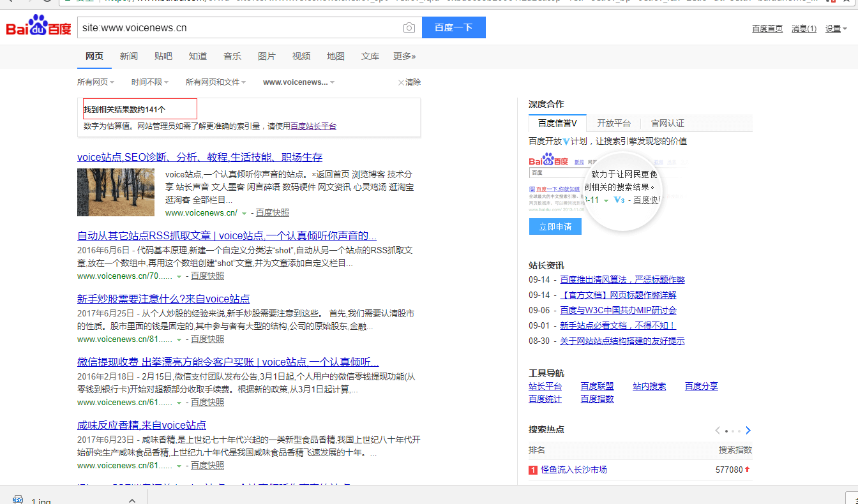Viewport: 858px width, 504px height.
Task: Open the 百度联盟 tool link
Action: click(x=597, y=386)
